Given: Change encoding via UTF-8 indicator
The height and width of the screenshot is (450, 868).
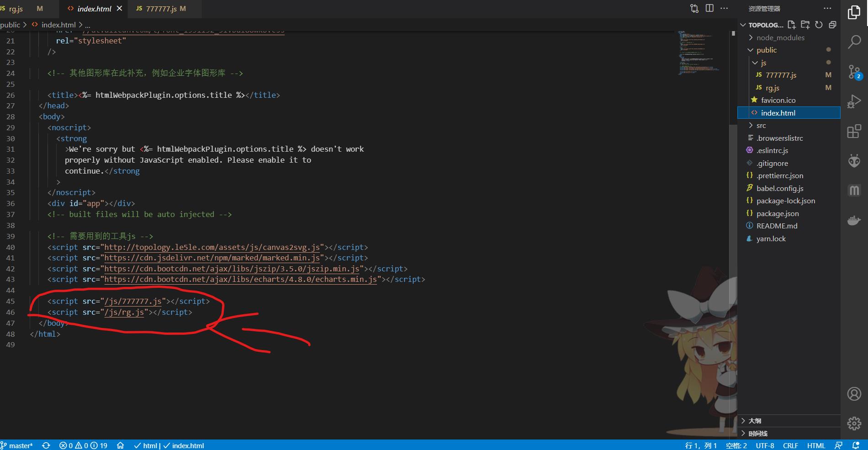Looking at the screenshot, I should (x=765, y=445).
